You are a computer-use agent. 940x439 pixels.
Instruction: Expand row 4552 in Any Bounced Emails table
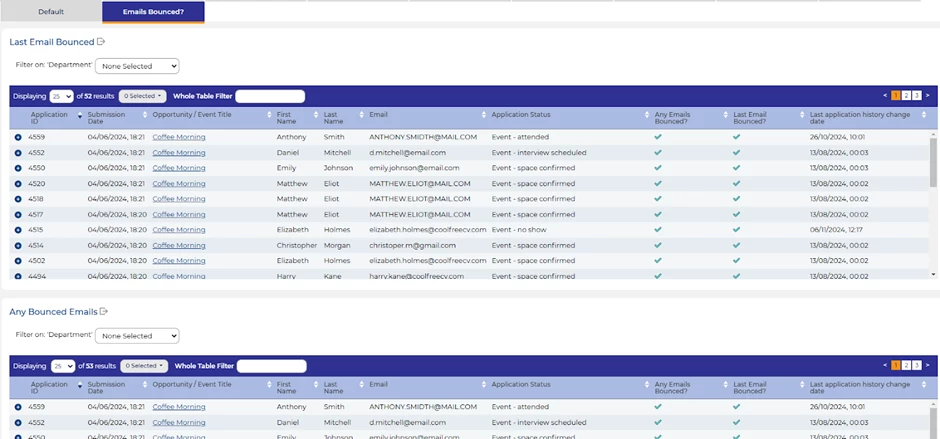tap(18, 423)
